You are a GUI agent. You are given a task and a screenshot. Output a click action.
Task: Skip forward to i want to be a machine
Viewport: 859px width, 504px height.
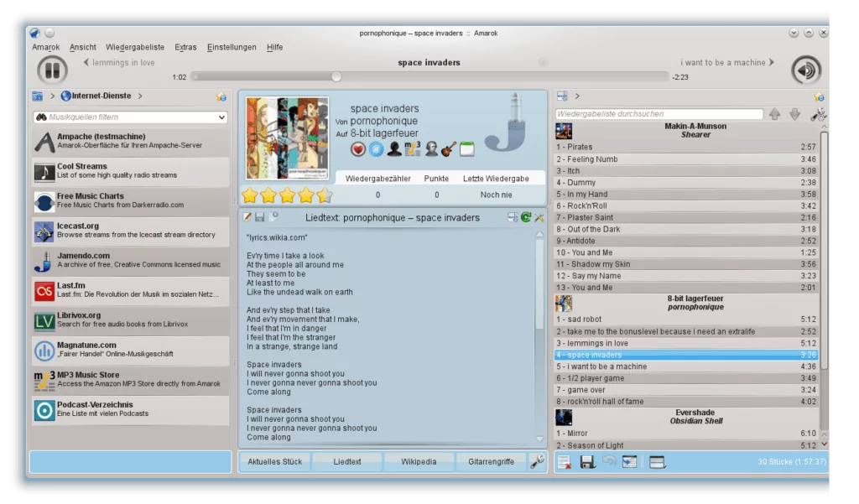727,62
